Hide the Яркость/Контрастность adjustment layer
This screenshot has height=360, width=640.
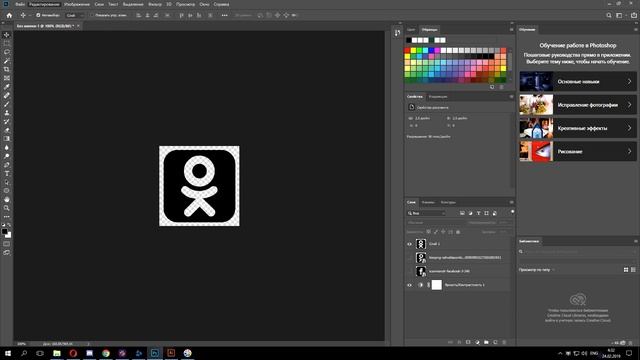pos(409,285)
